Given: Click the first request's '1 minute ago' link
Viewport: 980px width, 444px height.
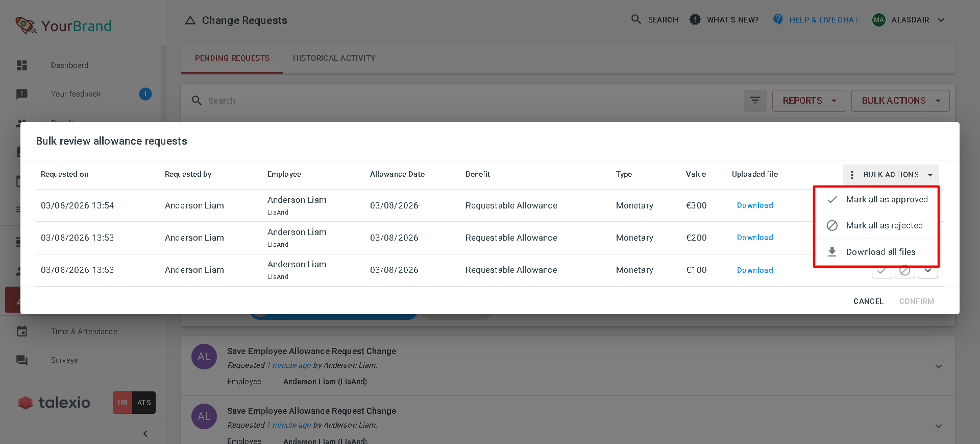Looking at the screenshot, I should point(289,365).
